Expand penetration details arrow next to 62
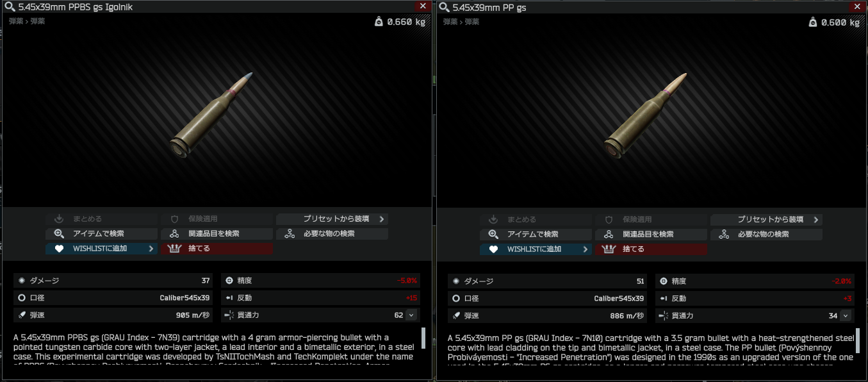Screen dimensions: 868x382 [x=411, y=315]
